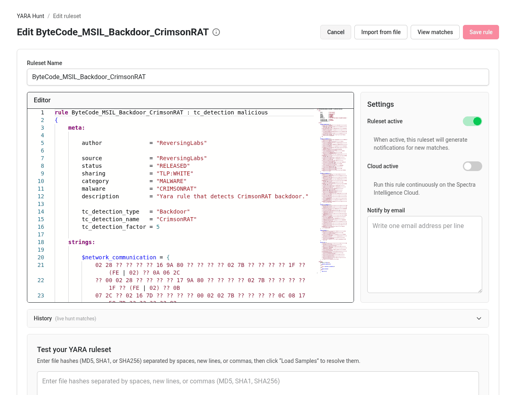Click tc_detection malicious tags on line 1
Screen dimensions: 532x395
click(x=231, y=112)
